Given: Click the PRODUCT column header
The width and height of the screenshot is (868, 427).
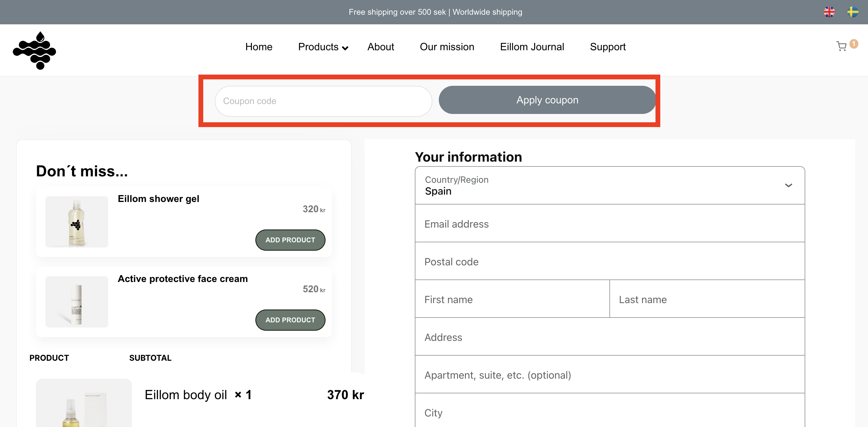Looking at the screenshot, I should (x=49, y=358).
